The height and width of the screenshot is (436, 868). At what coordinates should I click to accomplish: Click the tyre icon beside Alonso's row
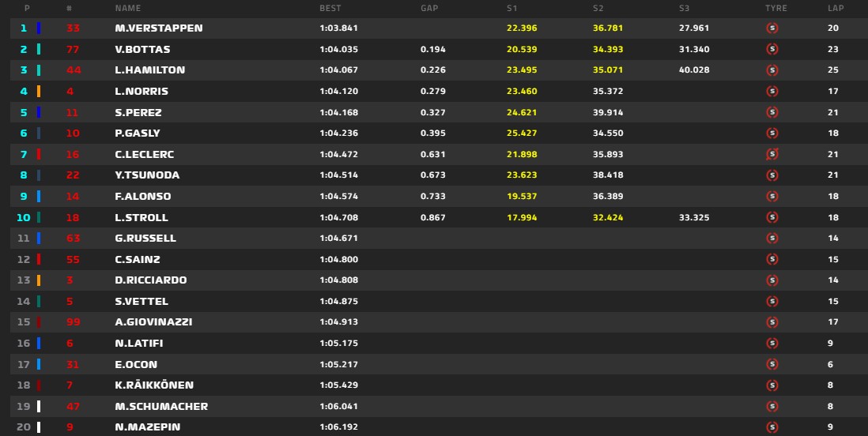[772, 197]
